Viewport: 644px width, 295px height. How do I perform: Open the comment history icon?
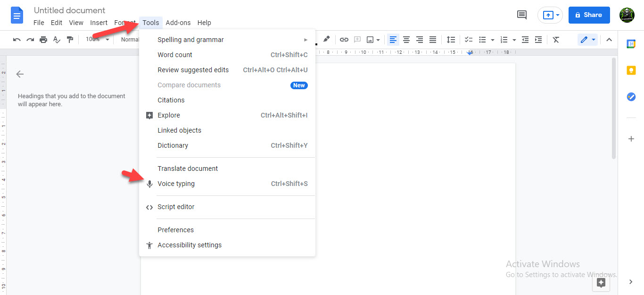click(x=522, y=15)
